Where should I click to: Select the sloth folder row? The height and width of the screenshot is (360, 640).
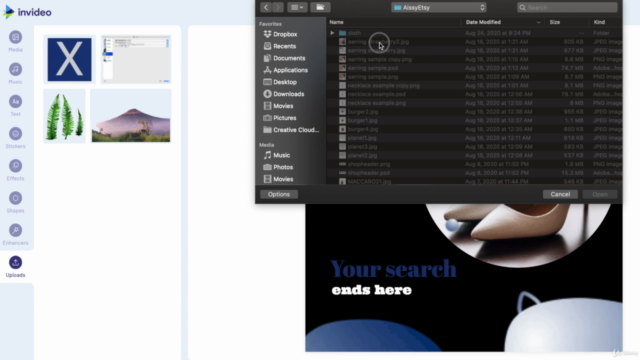(475, 33)
